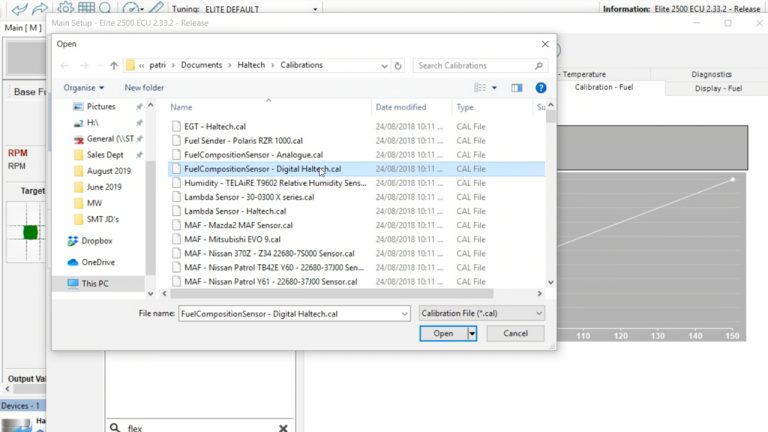Toggle the preview pane icon
This screenshot has width=768, height=432.
tap(517, 88)
